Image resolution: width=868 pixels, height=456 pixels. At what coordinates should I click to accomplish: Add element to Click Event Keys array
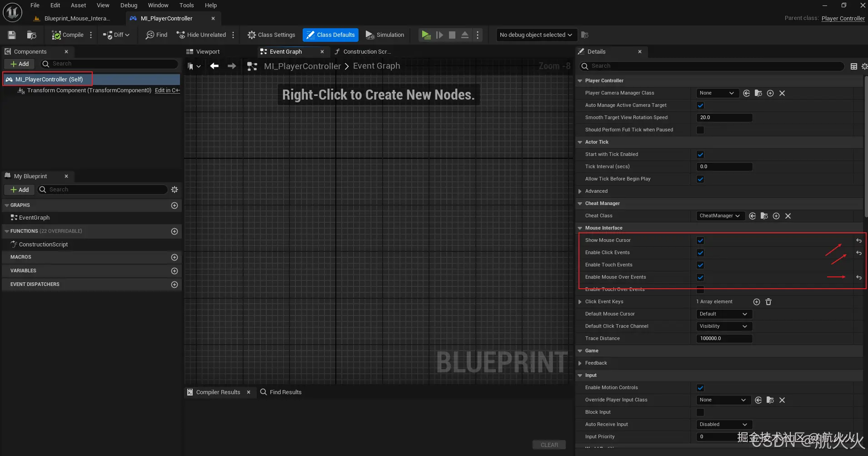(757, 302)
